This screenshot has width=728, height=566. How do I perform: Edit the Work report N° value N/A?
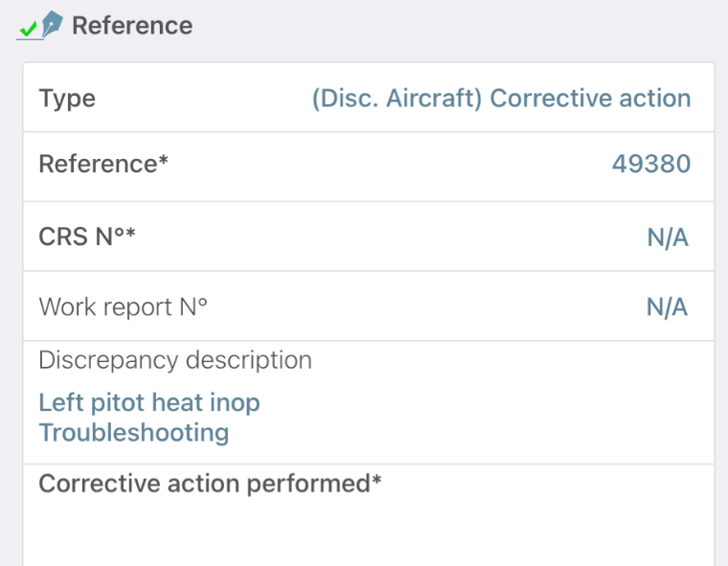(x=667, y=306)
